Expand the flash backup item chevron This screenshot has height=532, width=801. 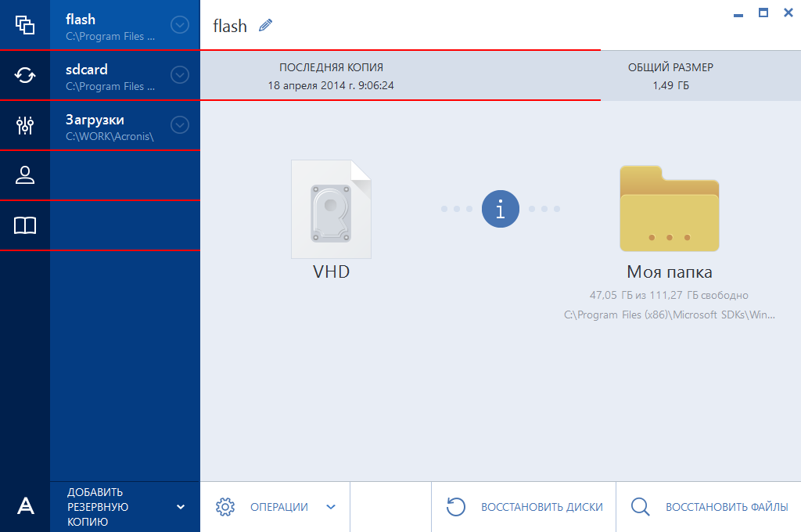pyautogui.click(x=180, y=25)
